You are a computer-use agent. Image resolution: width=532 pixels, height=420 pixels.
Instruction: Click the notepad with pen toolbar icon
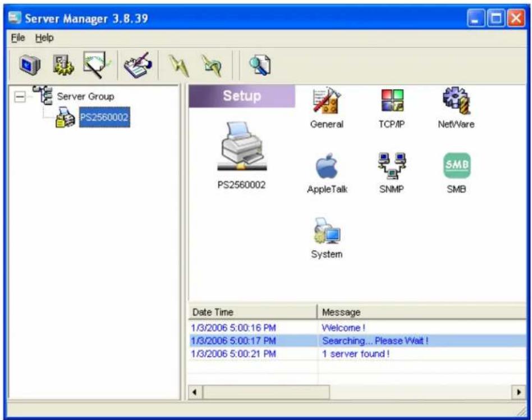click(x=137, y=65)
